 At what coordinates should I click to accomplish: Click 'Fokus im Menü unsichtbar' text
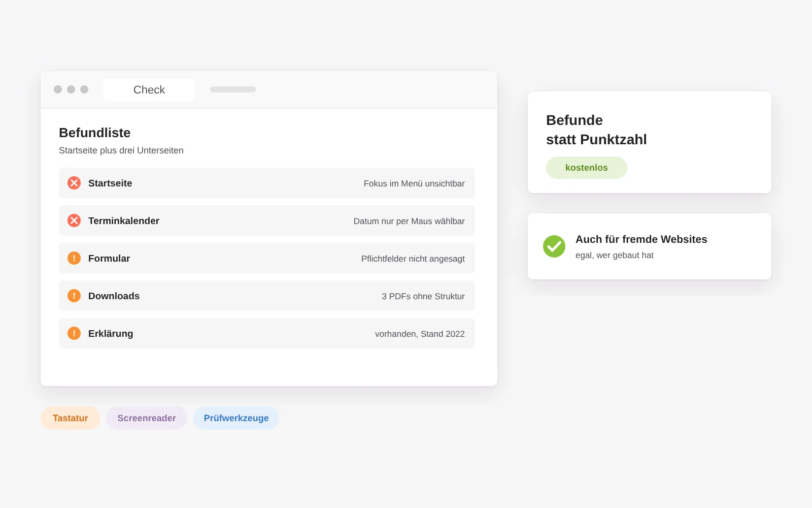tap(414, 183)
